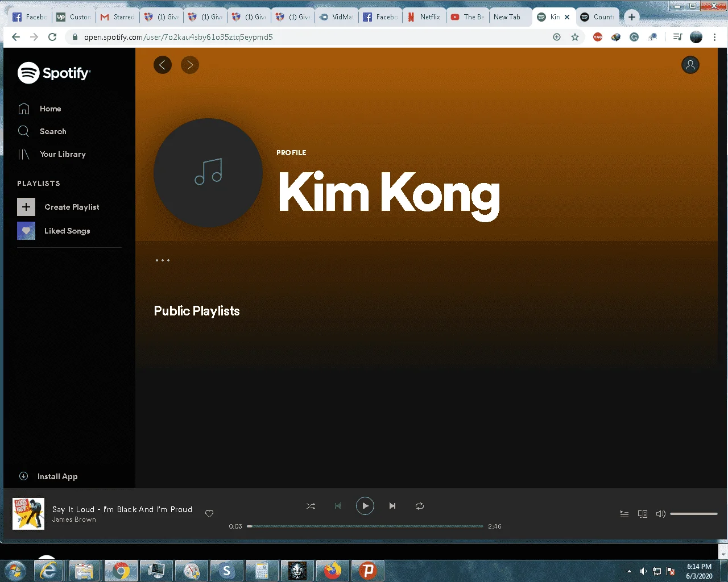Open the connect to a device icon
This screenshot has width=728, height=582.
pyautogui.click(x=643, y=514)
